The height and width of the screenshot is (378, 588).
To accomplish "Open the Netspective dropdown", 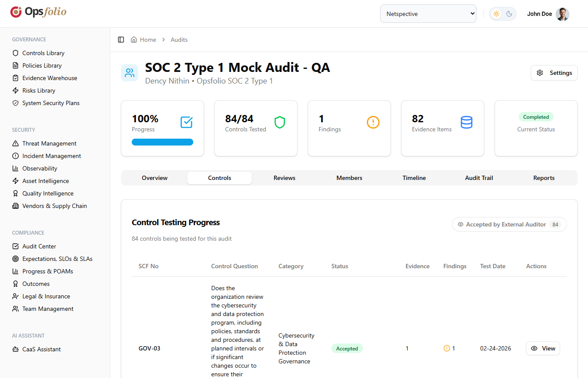I will pyautogui.click(x=428, y=13).
